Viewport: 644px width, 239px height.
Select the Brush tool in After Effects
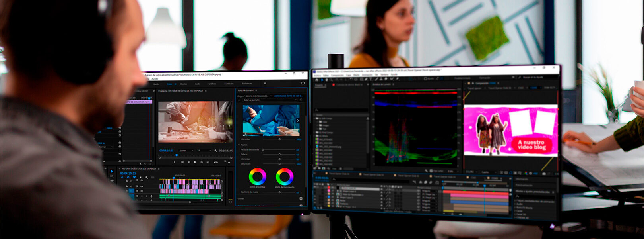click(376, 79)
